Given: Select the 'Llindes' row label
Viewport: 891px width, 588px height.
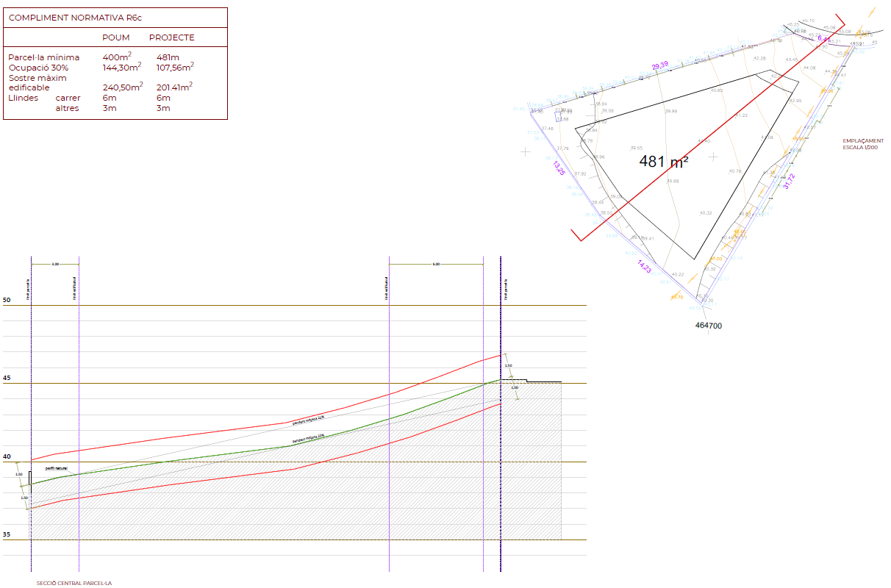Looking at the screenshot, I should click(x=23, y=98).
